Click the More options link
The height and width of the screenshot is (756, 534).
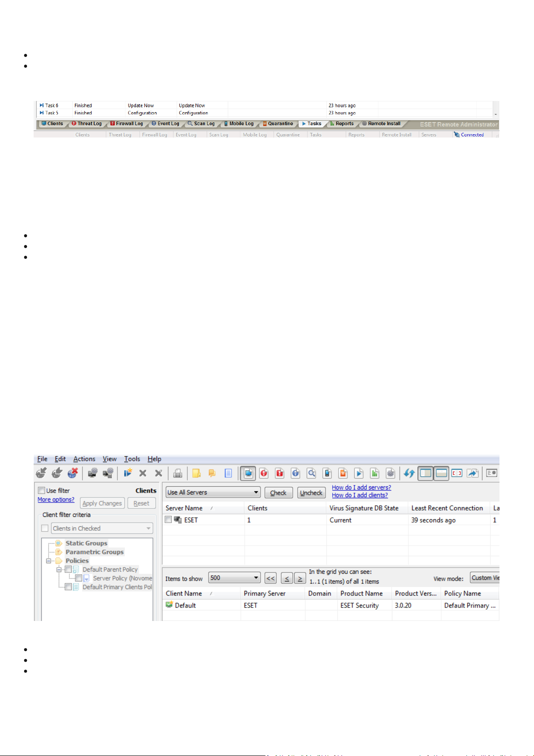(x=56, y=499)
